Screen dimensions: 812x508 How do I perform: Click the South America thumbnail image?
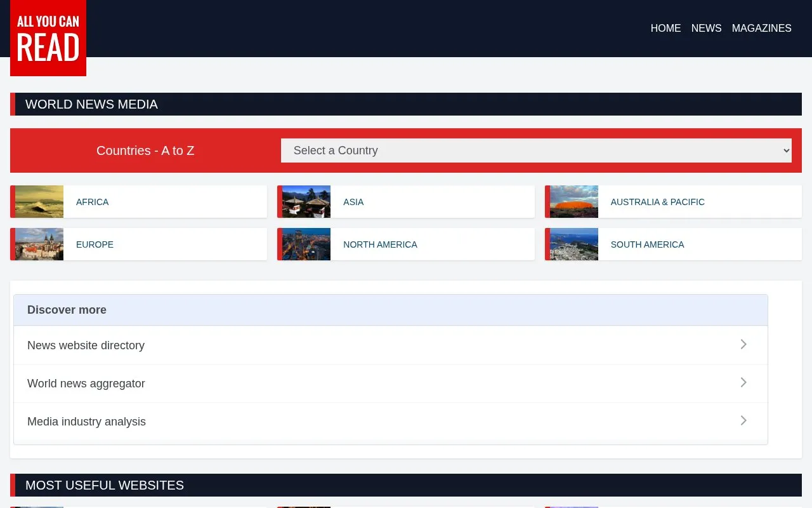[574, 244]
